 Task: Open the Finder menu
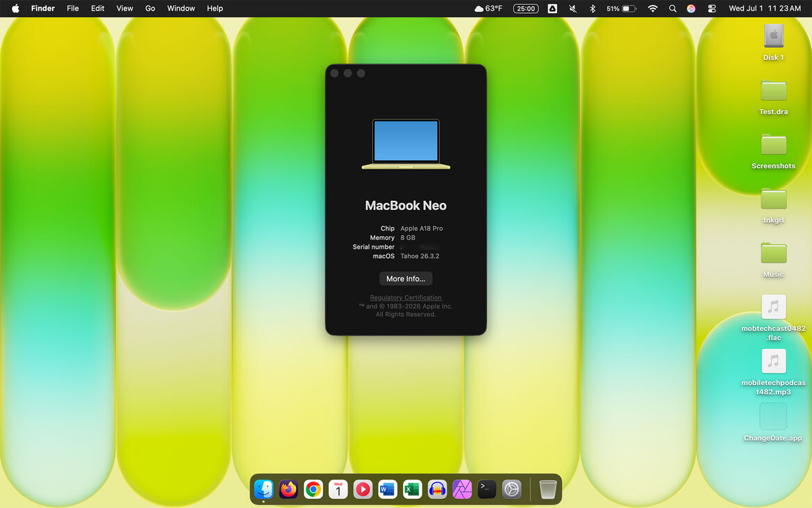(x=43, y=8)
